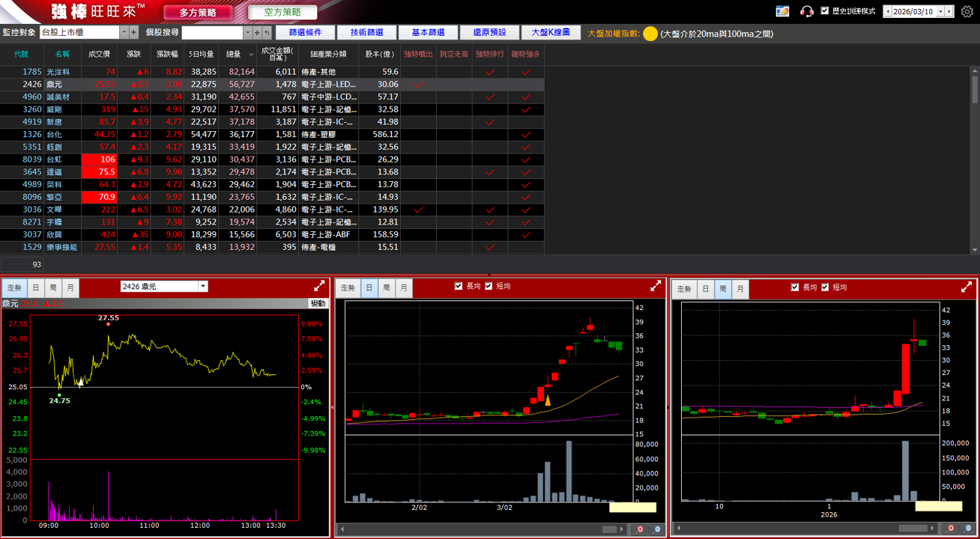Open the settings gear icon
The width and height of the screenshot is (980, 539).
click(x=967, y=11)
